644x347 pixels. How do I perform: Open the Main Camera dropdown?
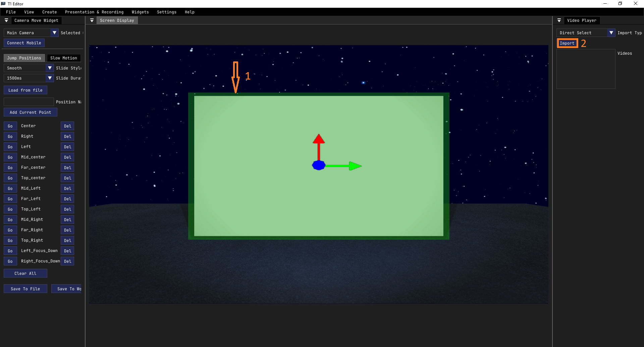click(31, 33)
